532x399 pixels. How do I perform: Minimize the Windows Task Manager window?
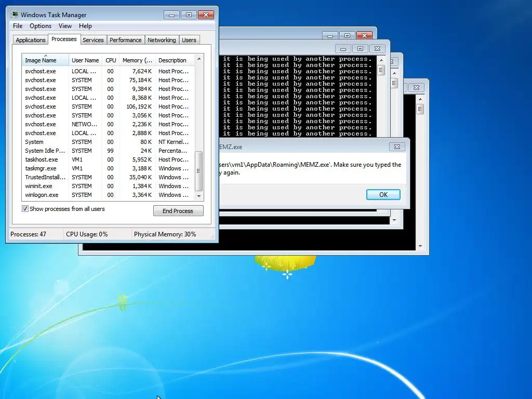click(x=171, y=15)
